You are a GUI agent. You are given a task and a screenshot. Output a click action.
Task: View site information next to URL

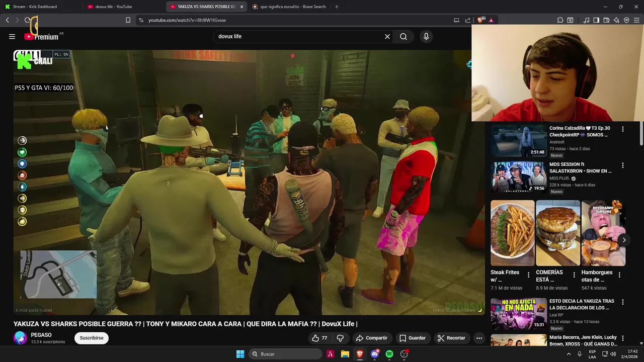(x=141, y=20)
